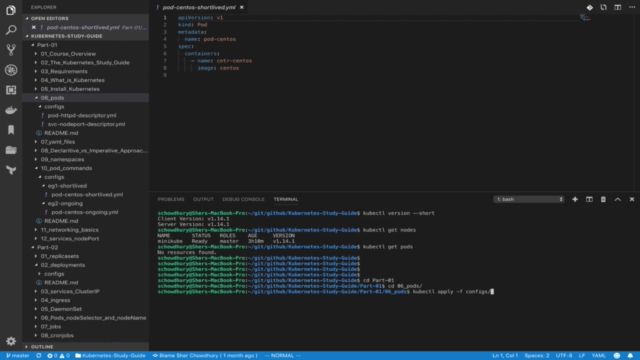Switch to the Problems tab
The height and width of the screenshot is (360, 640).
point(171,199)
